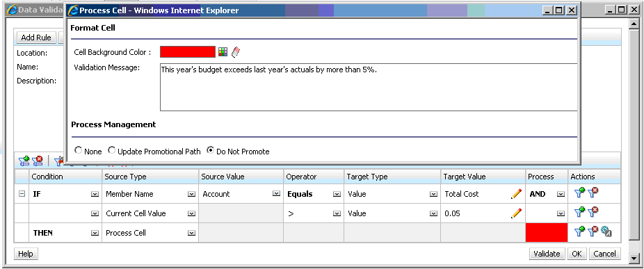The height and width of the screenshot is (269, 644).
Task: Click red Process cell in THEN row
Action: (x=547, y=233)
